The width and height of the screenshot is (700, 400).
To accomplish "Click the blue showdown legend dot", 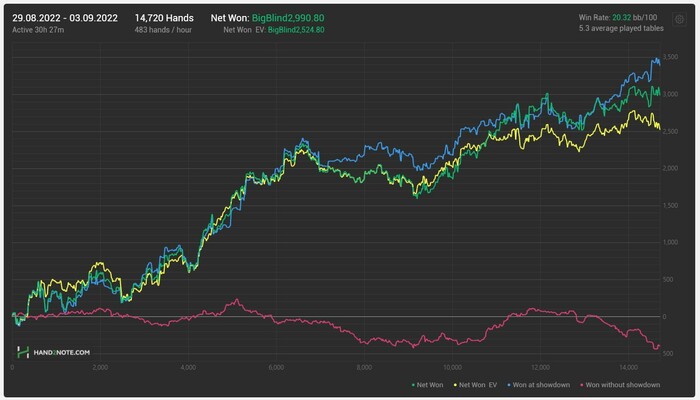I will pos(508,385).
